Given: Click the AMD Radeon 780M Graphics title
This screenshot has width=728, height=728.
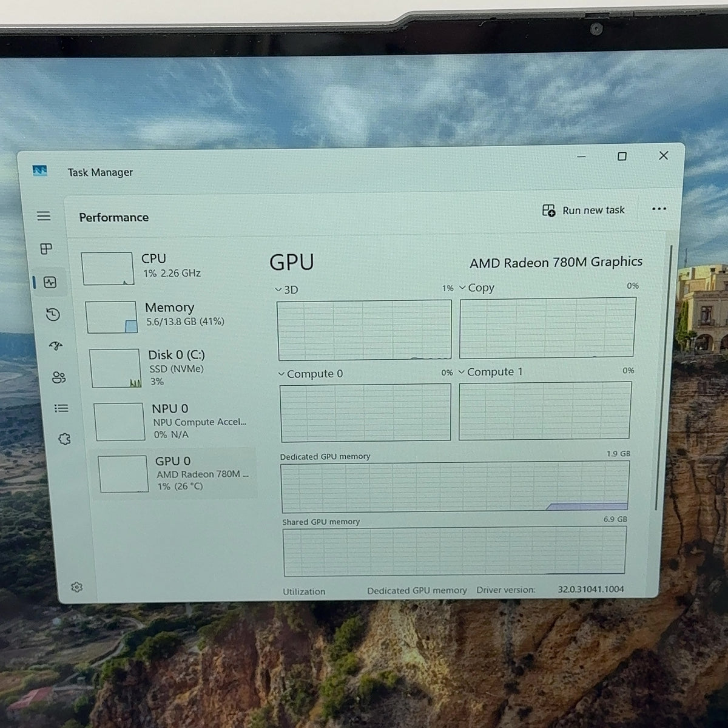Looking at the screenshot, I should coord(556,262).
